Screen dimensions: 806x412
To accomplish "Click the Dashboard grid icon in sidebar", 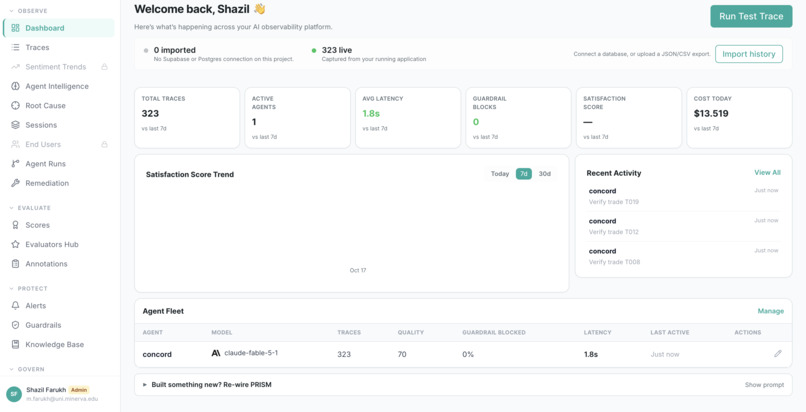I will pos(15,28).
